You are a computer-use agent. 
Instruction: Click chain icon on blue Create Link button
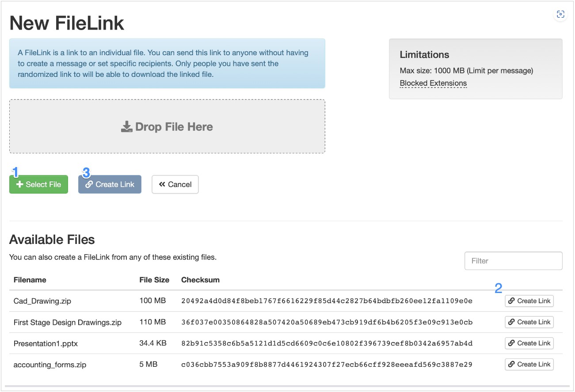click(x=89, y=185)
